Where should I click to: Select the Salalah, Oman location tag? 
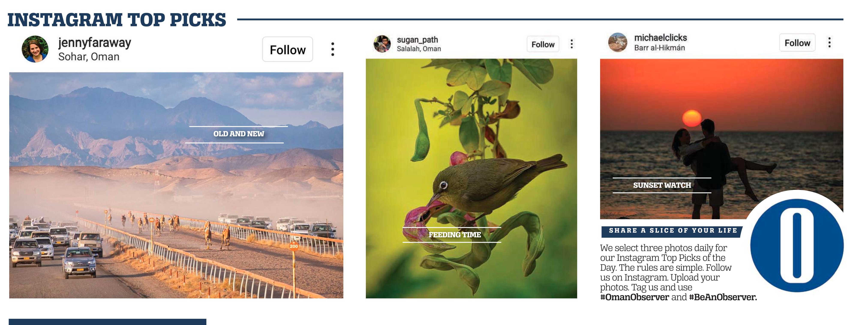pos(419,48)
